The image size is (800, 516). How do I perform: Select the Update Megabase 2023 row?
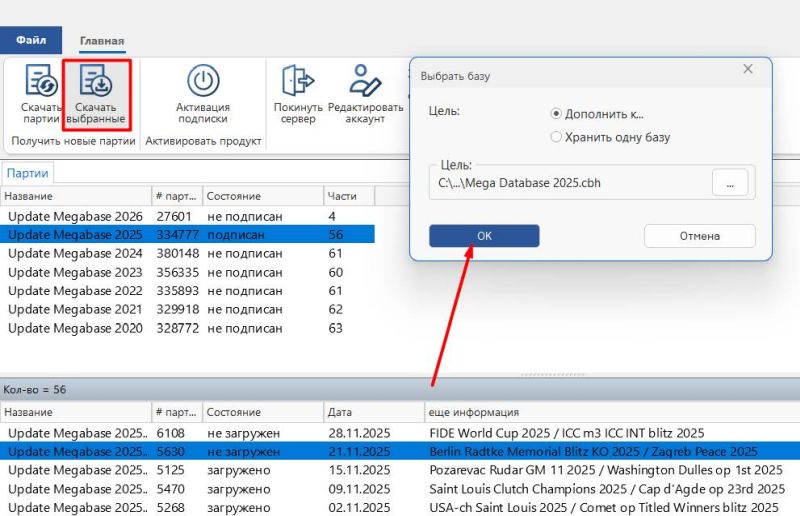tap(187, 273)
